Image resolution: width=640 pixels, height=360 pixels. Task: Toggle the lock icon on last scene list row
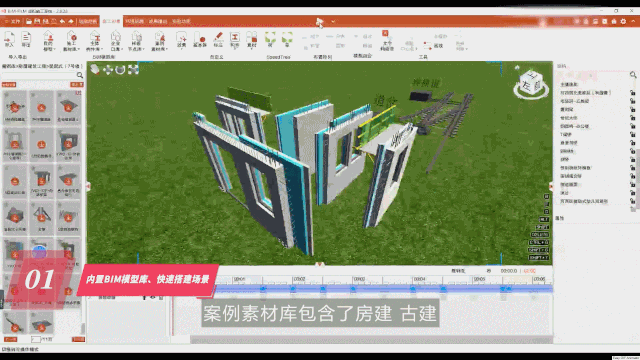click(x=632, y=201)
